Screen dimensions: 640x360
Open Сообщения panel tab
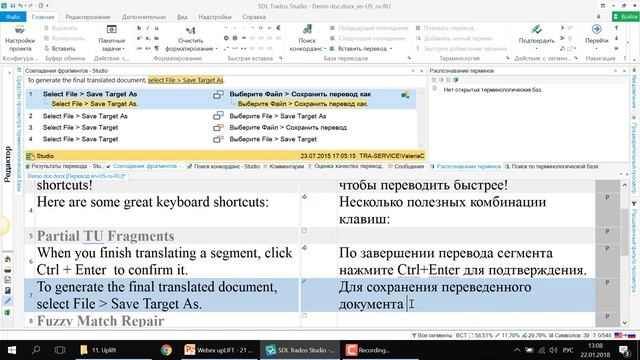[x=406, y=167]
